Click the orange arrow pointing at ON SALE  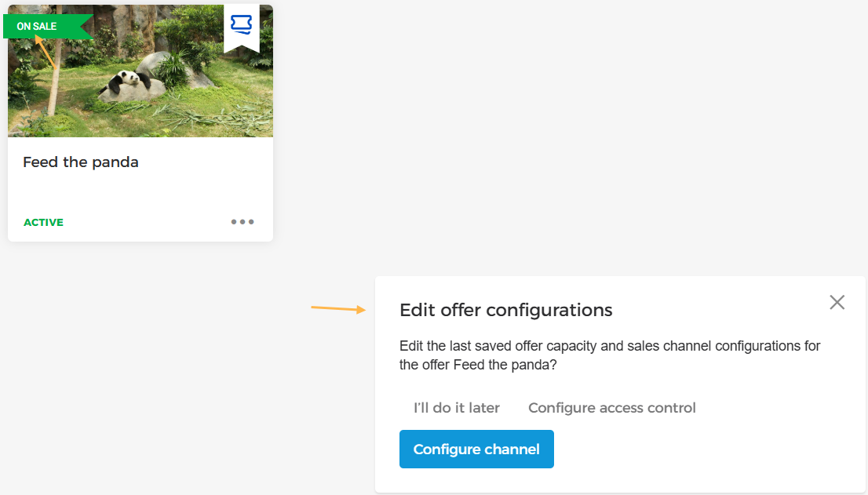46,50
